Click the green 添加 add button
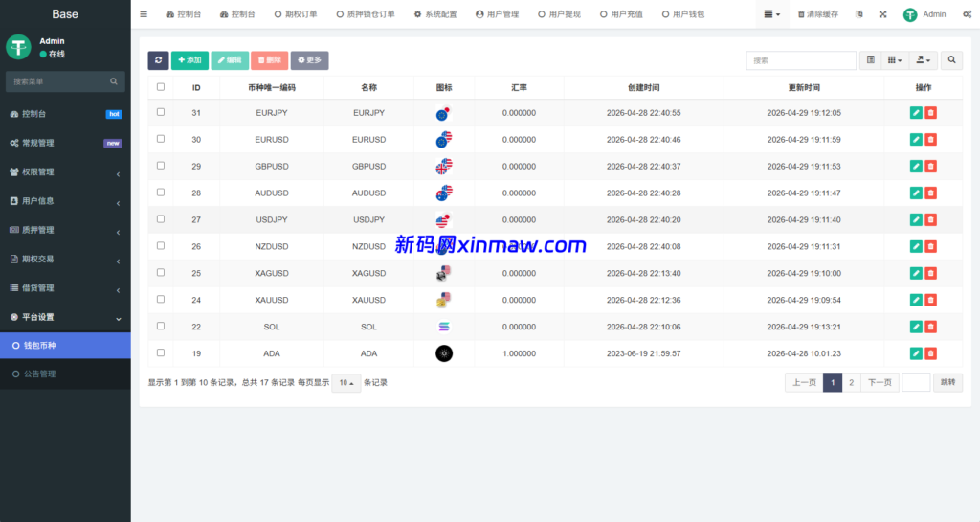The image size is (980, 522). pyautogui.click(x=190, y=60)
